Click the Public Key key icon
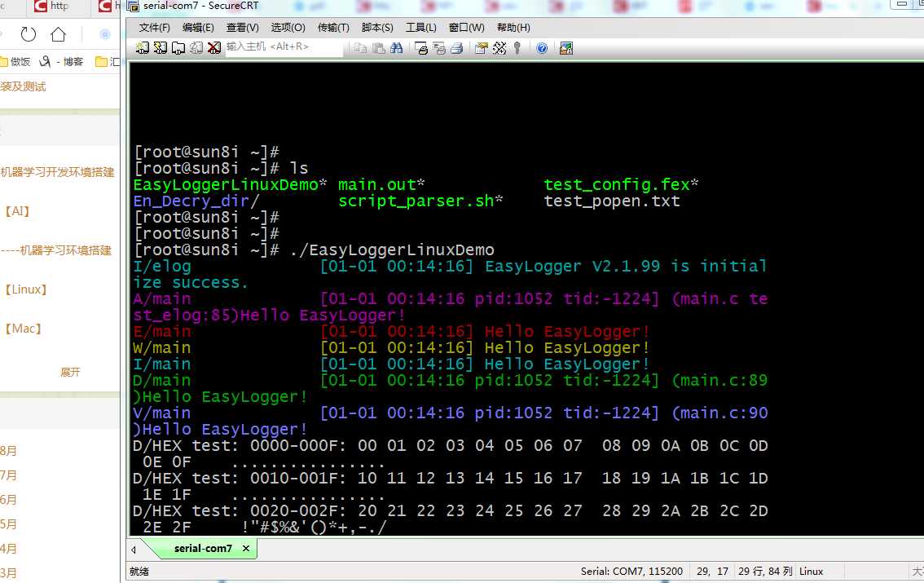924x583 pixels. pyautogui.click(x=517, y=48)
